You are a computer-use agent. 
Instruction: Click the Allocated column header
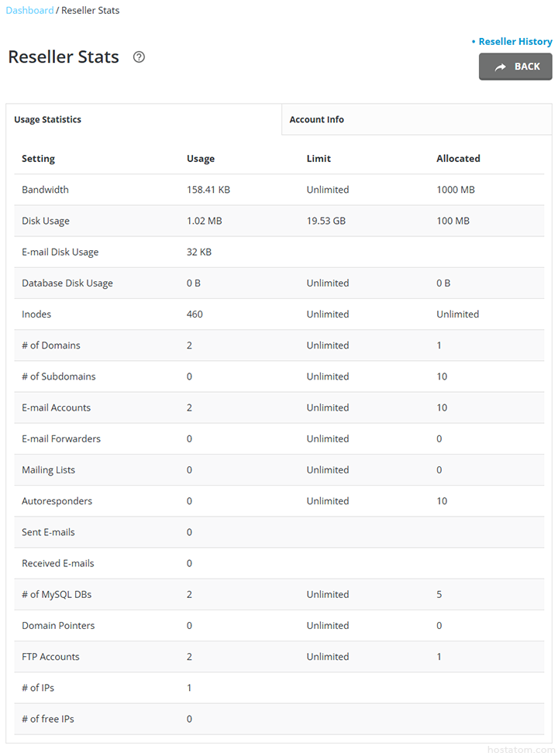[458, 159]
